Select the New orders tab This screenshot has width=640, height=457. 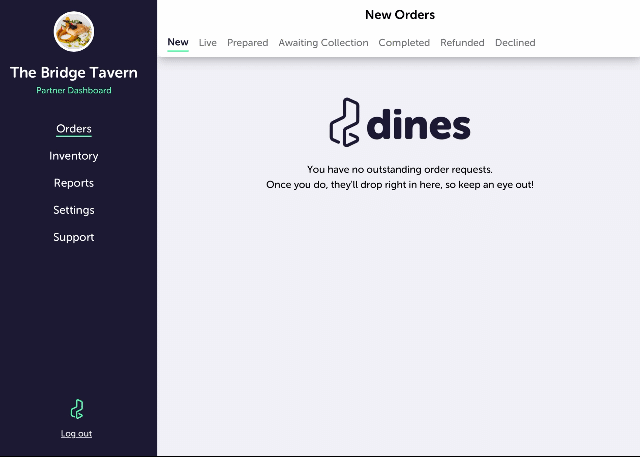(178, 42)
